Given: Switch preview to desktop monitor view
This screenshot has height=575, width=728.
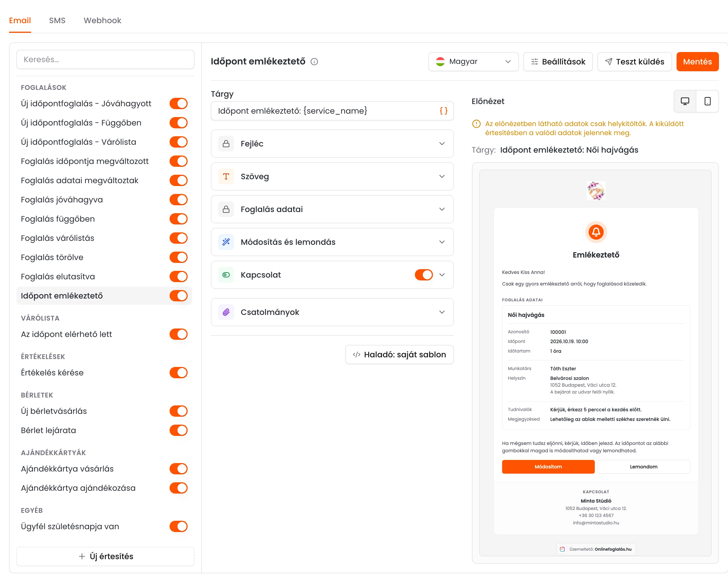Looking at the screenshot, I should point(685,101).
